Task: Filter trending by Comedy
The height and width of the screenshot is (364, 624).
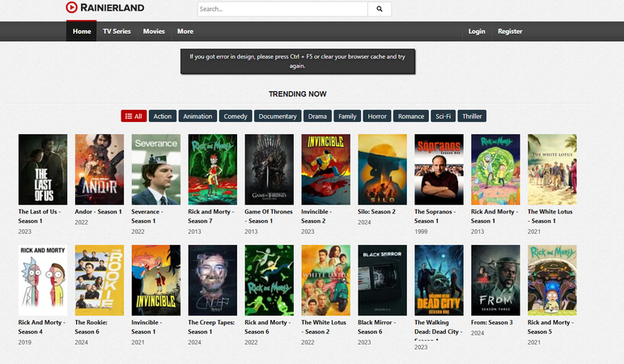Action: [236, 116]
